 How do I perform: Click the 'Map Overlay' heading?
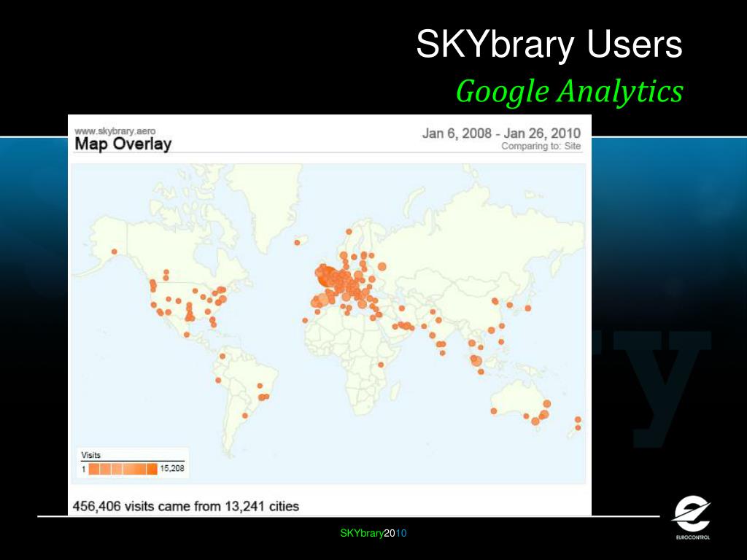point(123,144)
